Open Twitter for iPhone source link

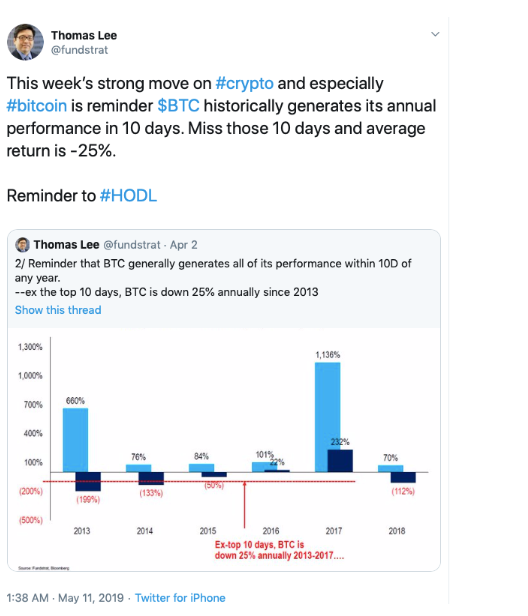180,598
